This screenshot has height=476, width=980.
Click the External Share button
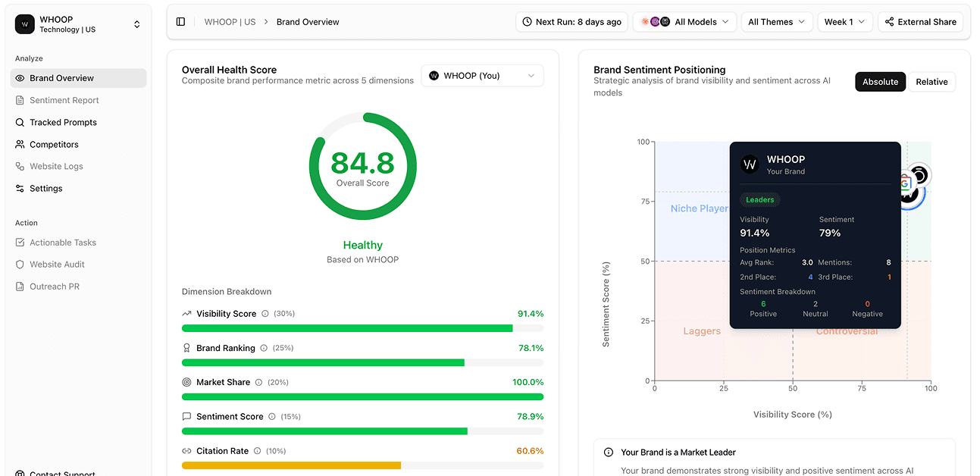coord(920,21)
